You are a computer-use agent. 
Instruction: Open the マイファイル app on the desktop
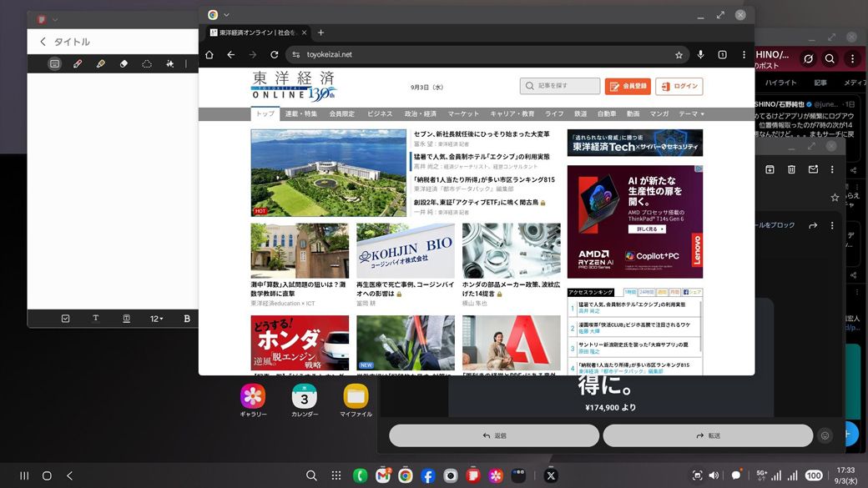pyautogui.click(x=356, y=400)
